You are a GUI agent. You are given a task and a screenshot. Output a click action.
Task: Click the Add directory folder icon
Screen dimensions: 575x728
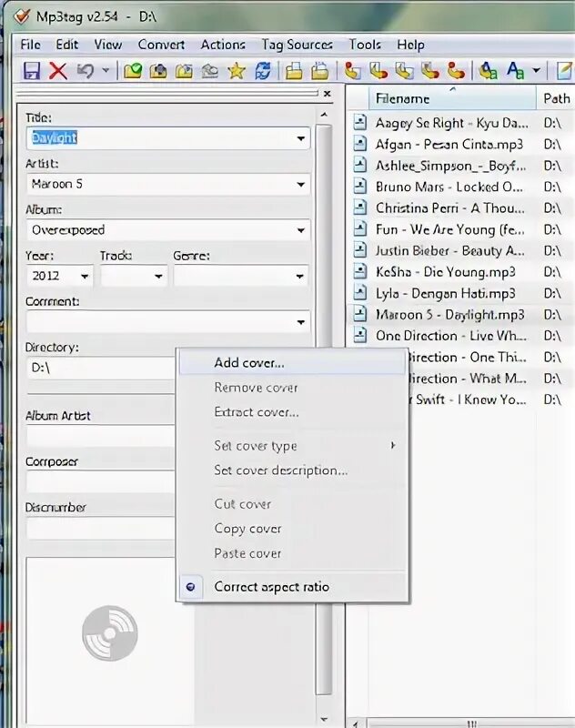click(x=158, y=71)
